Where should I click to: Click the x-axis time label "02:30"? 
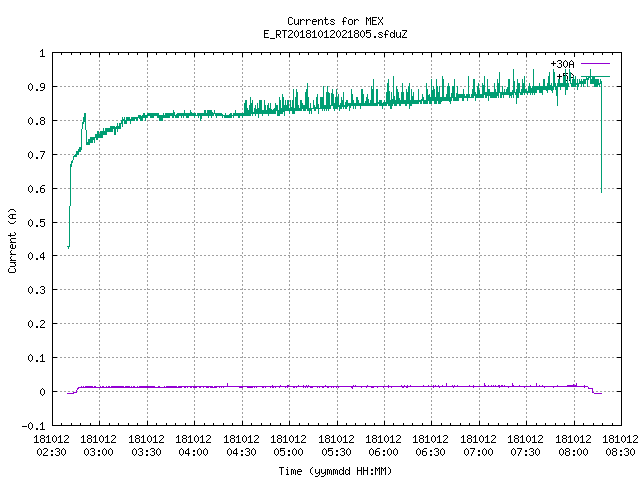coord(51,452)
